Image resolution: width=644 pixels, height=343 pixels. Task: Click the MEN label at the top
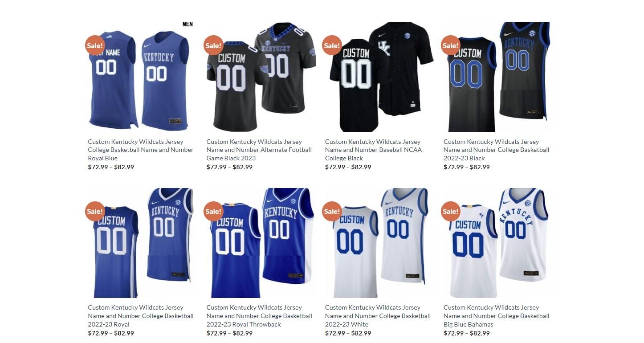click(x=187, y=24)
